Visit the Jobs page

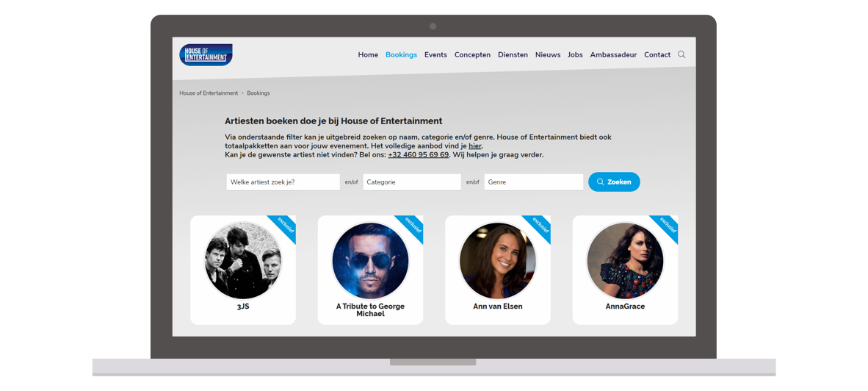(x=575, y=55)
